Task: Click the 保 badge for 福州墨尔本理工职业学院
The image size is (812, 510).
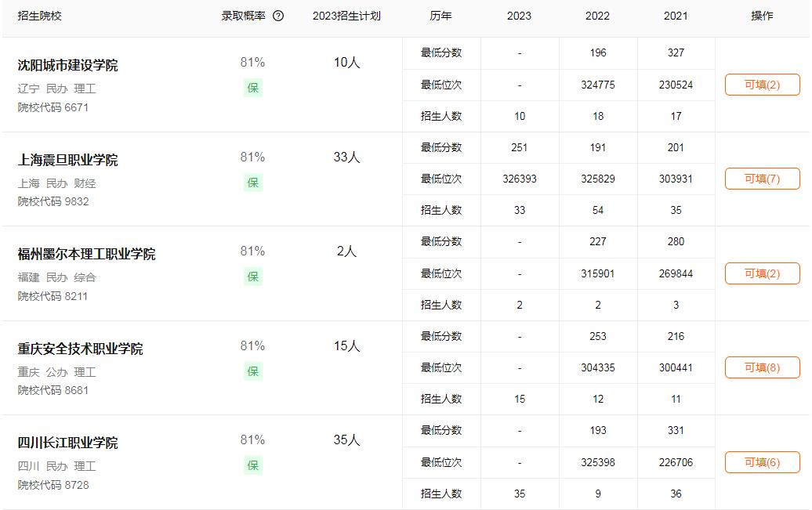Action: pos(252,277)
